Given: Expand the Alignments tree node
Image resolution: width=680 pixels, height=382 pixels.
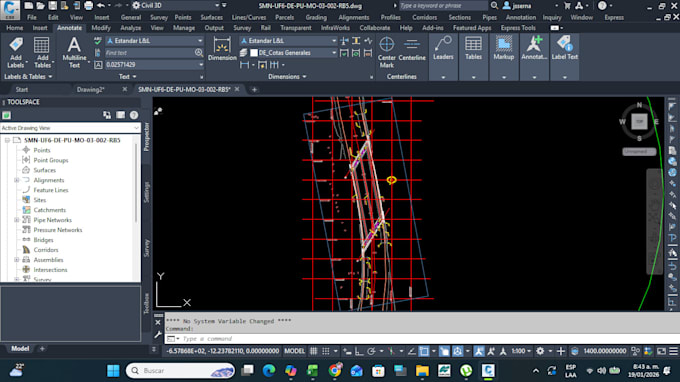Looking at the screenshot, I should click(x=16, y=180).
